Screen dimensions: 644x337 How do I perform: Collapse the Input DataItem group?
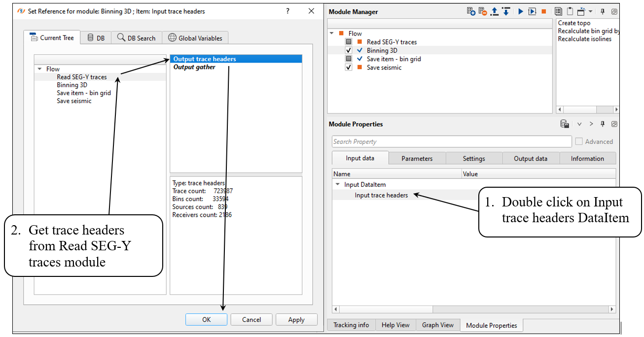coord(338,184)
